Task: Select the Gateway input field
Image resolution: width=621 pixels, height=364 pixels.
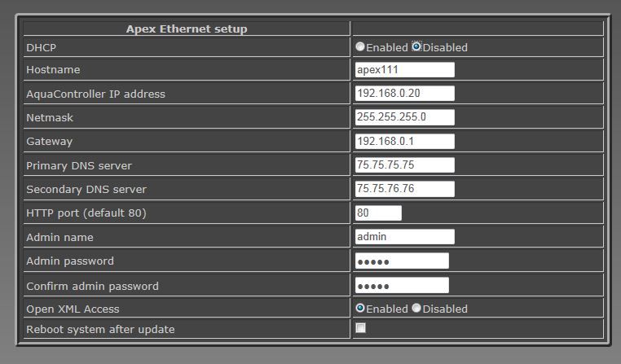Action: click(x=405, y=141)
